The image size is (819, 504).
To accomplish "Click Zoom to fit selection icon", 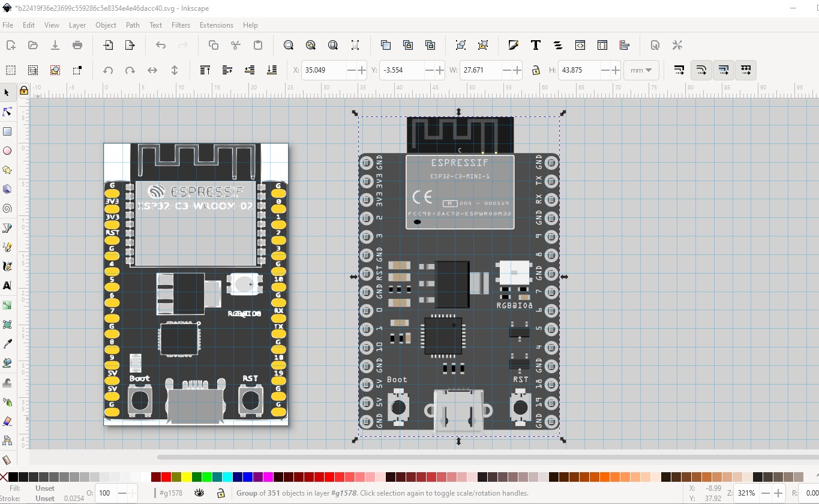I will pyautogui.click(x=289, y=45).
